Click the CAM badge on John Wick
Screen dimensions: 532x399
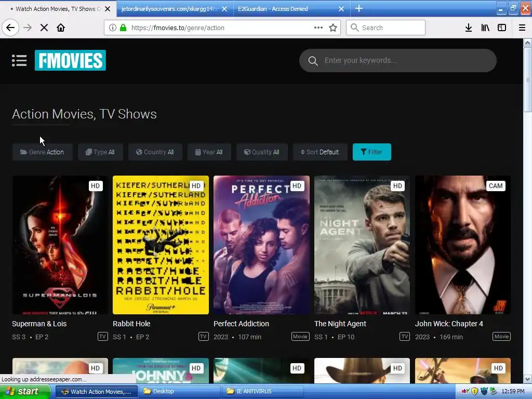[x=496, y=186]
